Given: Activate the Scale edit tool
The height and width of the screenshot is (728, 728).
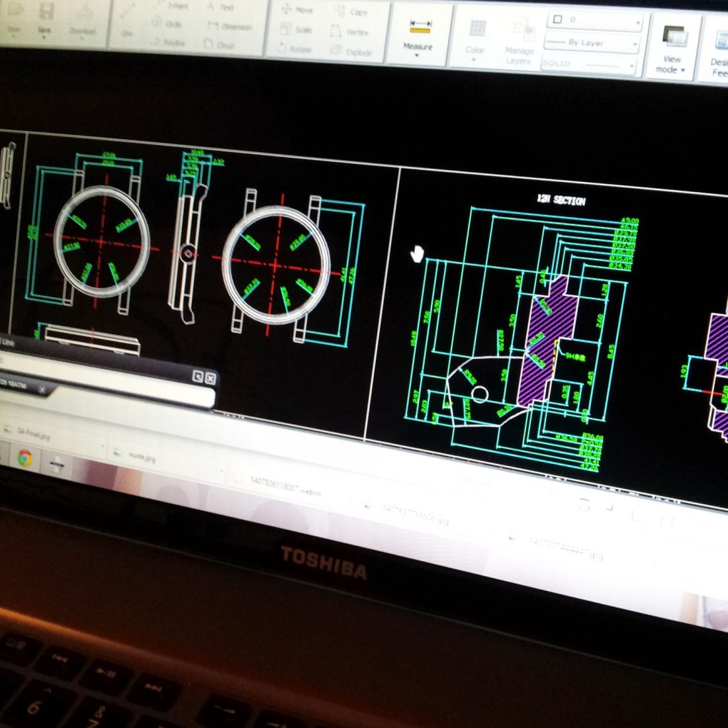Looking at the screenshot, I should 296,30.
